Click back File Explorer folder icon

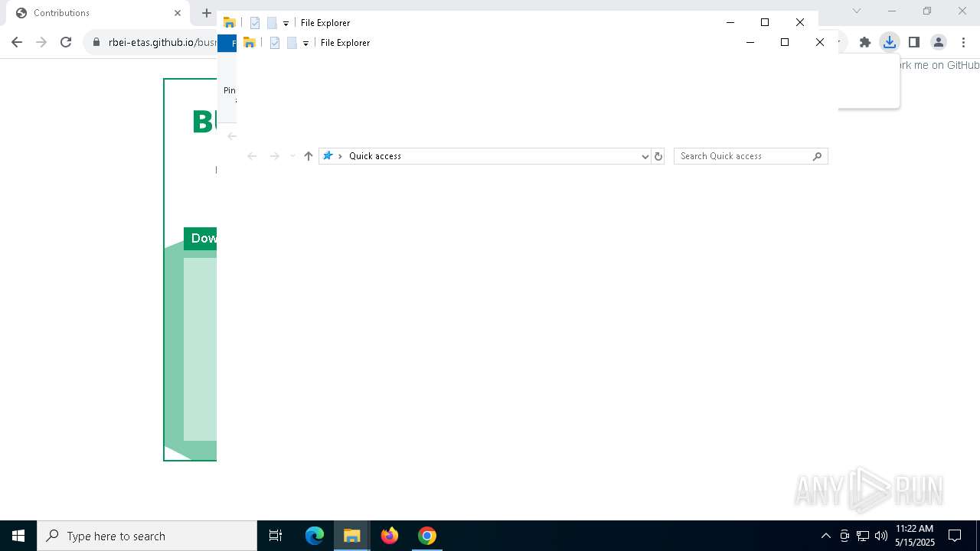tap(229, 23)
